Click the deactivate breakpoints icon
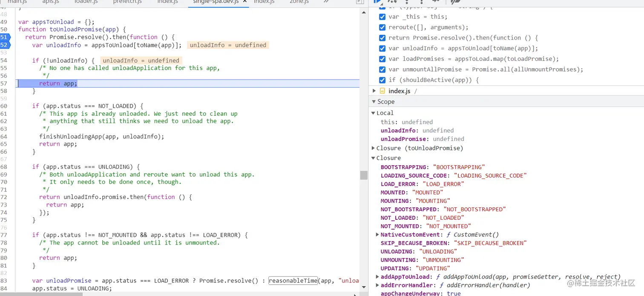 [x=456, y=2]
